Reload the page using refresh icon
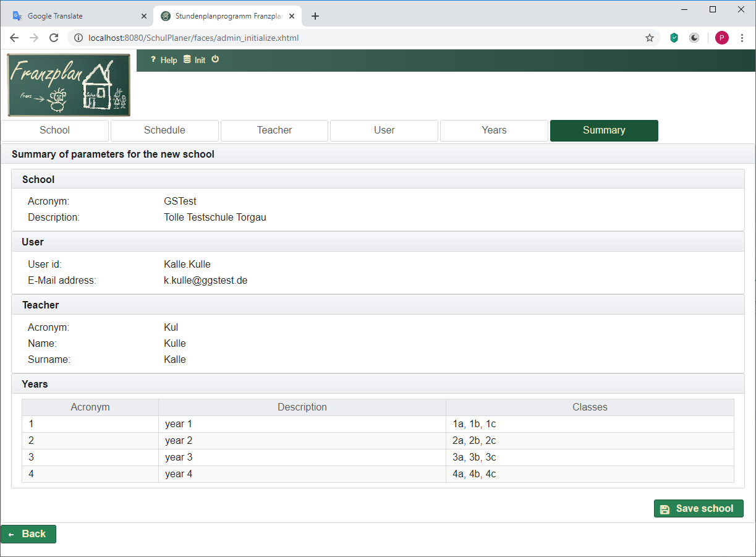Image resolution: width=756 pixels, height=557 pixels. pyautogui.click(x=54, y=38)
